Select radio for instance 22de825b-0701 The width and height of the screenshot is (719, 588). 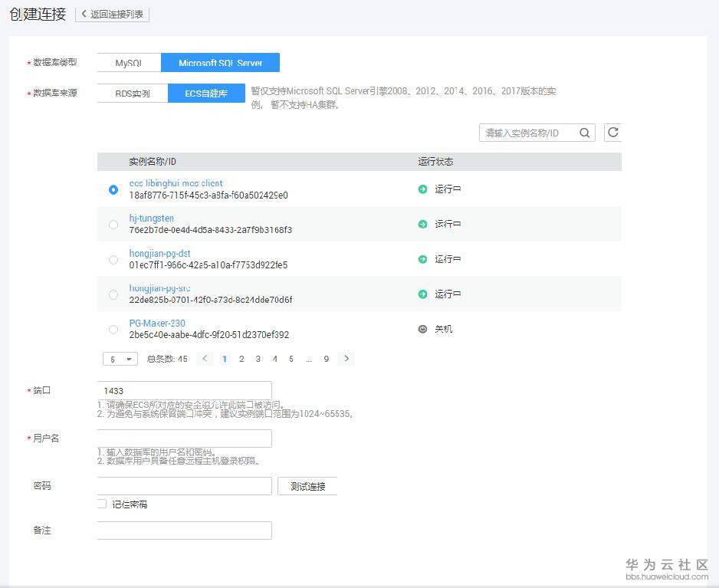click(x=113, y=294)
